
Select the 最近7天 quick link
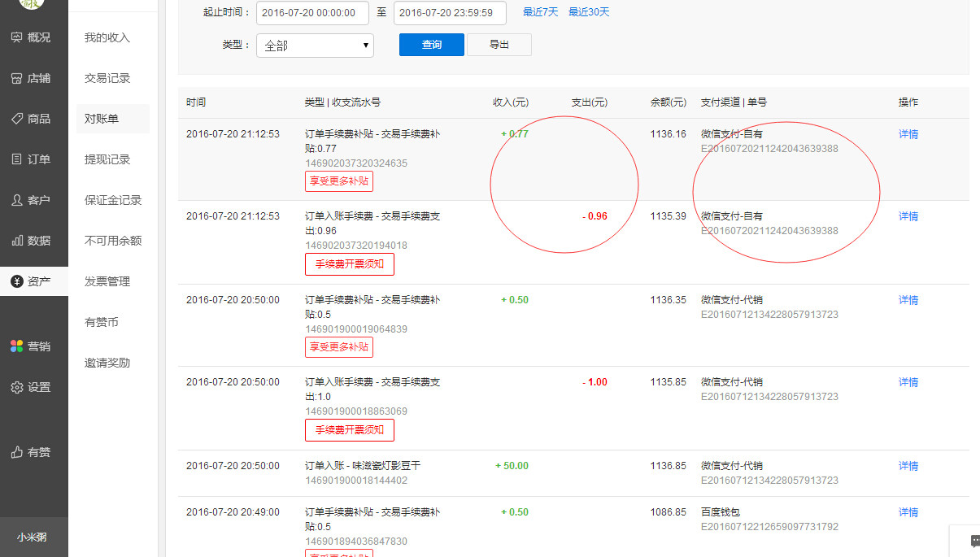point(541,12)
